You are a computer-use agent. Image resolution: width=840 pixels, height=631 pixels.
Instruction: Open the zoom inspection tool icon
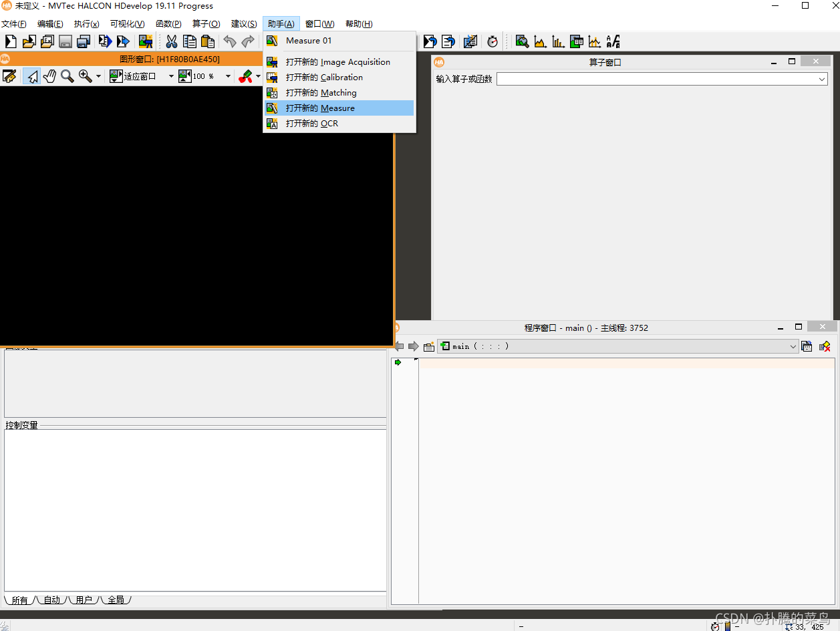coord(522,41)
